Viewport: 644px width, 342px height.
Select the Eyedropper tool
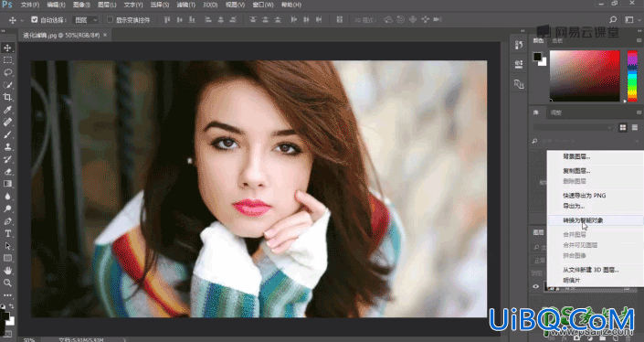[x=7, y=110]
